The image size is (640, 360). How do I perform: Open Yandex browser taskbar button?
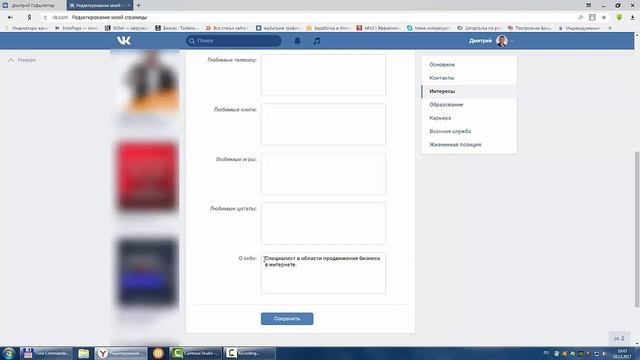click(x=121, y=353)
